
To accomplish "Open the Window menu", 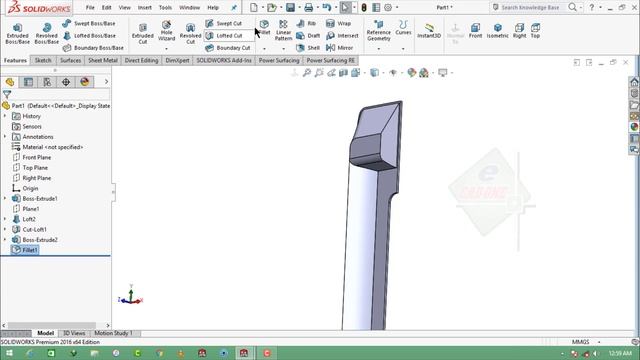I will point(189,7).
